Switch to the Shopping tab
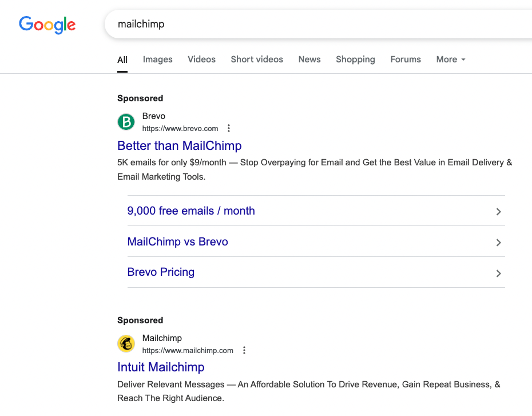The width and height of the screenshot is (532, 416). point(355,60)
